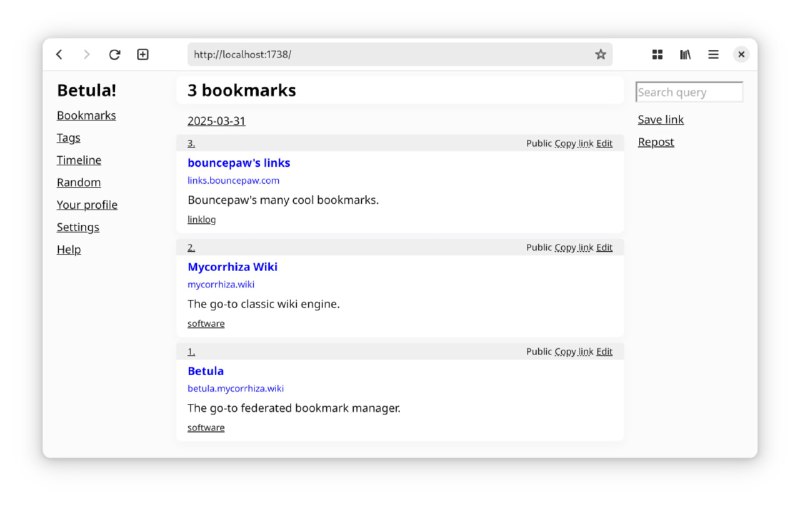Click the Save link option

pyautogui.click(x=661, y=120)
